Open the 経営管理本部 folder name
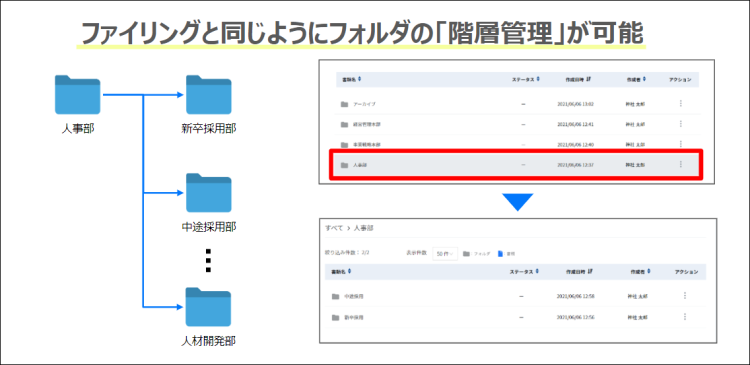The height and width of the screenshot is (365, 750). coord(367,124)
